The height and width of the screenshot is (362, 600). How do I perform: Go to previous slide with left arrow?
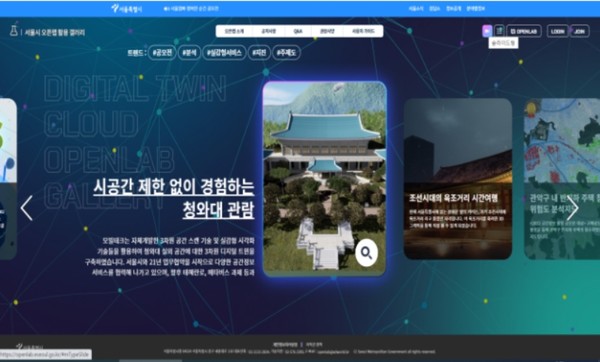[x=26, y=208]
